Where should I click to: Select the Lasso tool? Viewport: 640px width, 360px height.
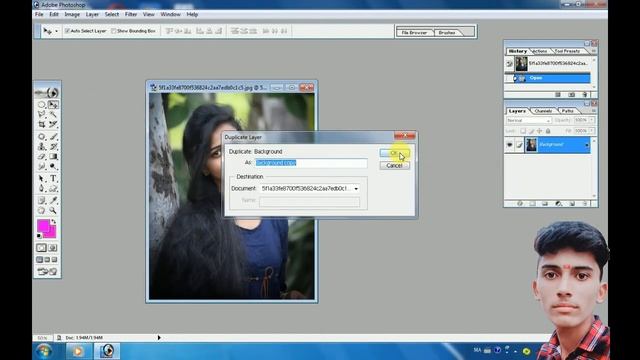[42, 114]
